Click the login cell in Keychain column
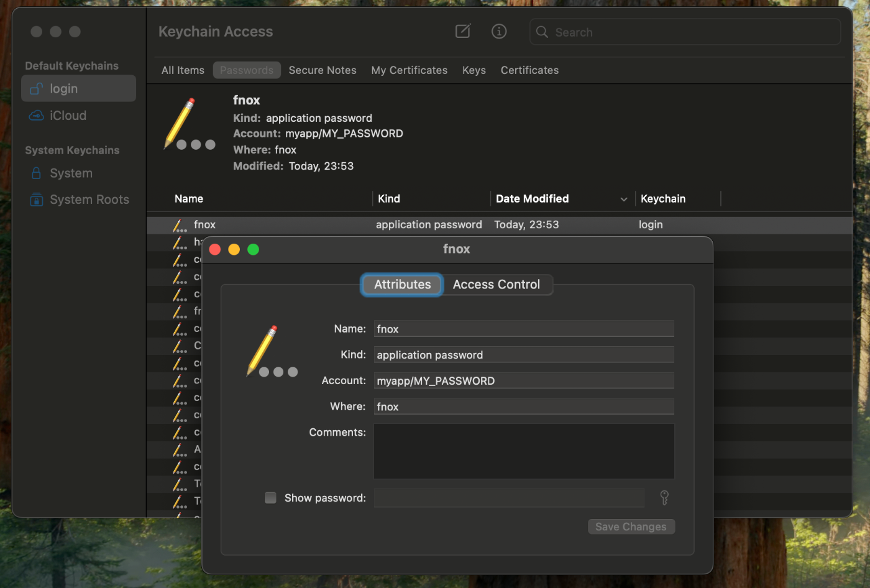Image resolution: width=870 pixels, height=588 pixels. pyautogui.click(x=651, y=225)
